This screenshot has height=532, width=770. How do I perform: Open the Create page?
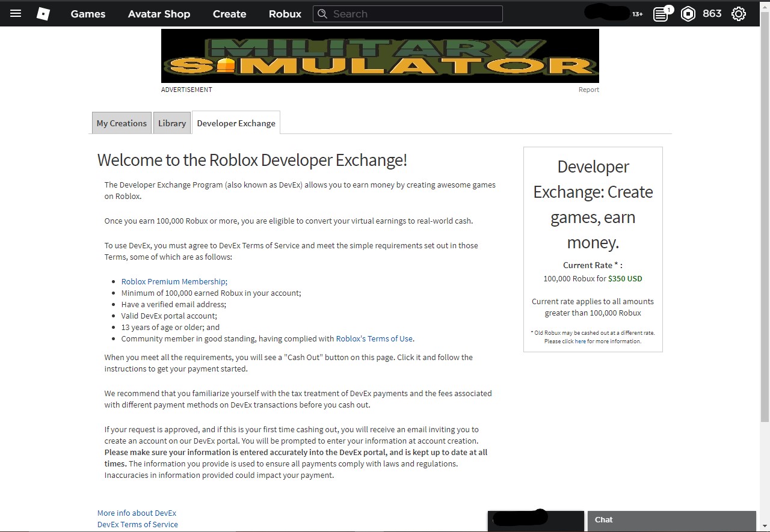[229, 14]
